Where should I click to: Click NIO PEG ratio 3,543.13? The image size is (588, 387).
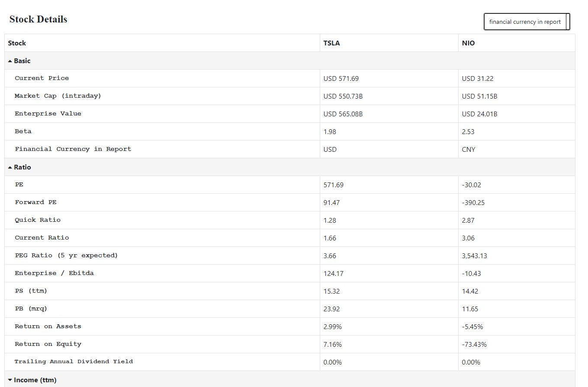point(474,256)
